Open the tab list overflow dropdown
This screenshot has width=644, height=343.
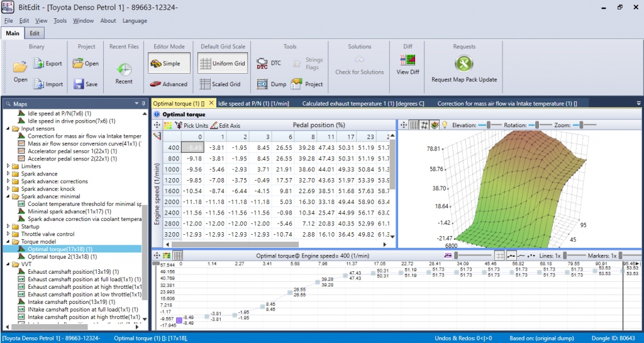pyautogui.click(x=639, y=103)
